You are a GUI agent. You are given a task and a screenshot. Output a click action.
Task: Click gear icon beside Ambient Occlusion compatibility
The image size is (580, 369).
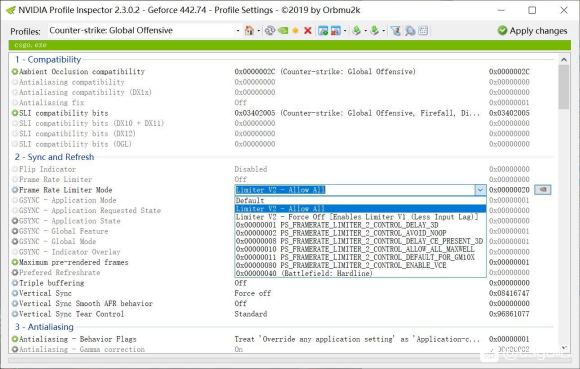pos(15,71)
